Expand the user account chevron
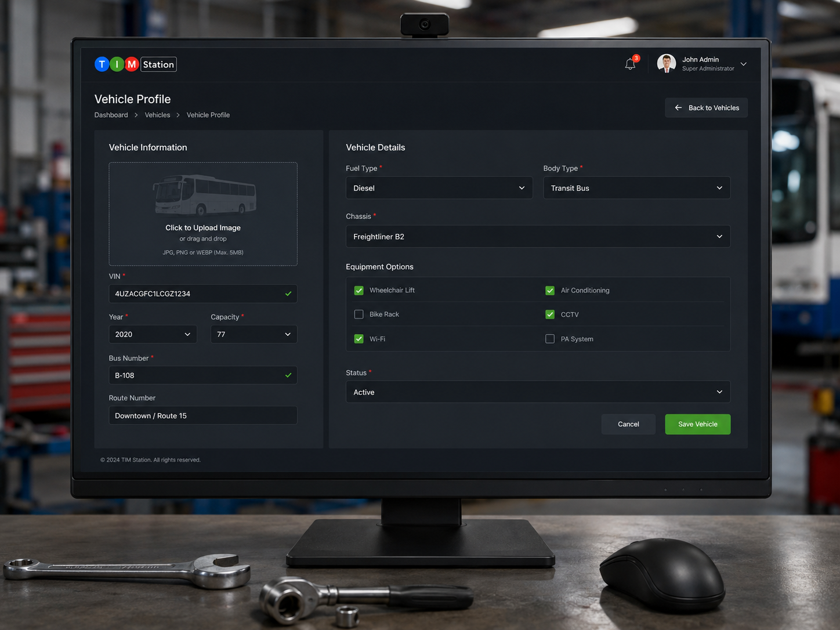 [x=744, y=64]
